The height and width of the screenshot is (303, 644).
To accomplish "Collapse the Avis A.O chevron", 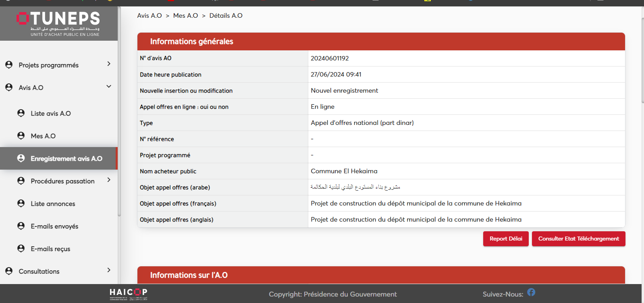I will 109,86.
